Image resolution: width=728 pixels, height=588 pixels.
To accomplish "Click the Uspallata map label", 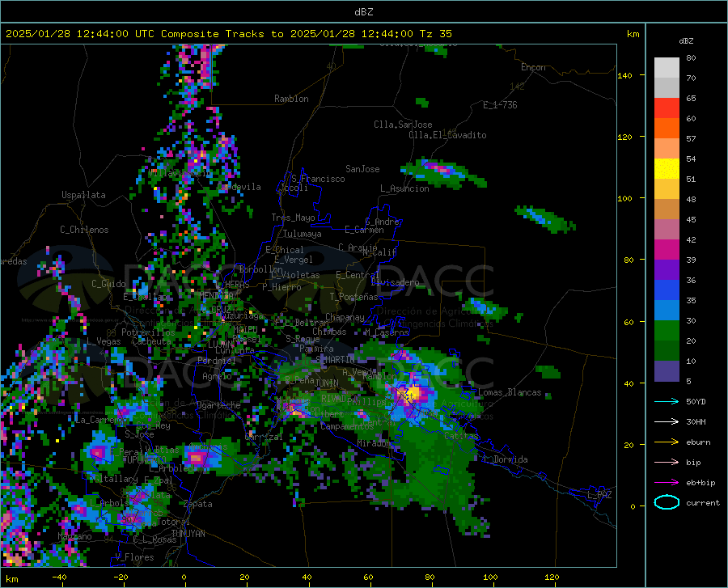I will click(x=83, y=195).
